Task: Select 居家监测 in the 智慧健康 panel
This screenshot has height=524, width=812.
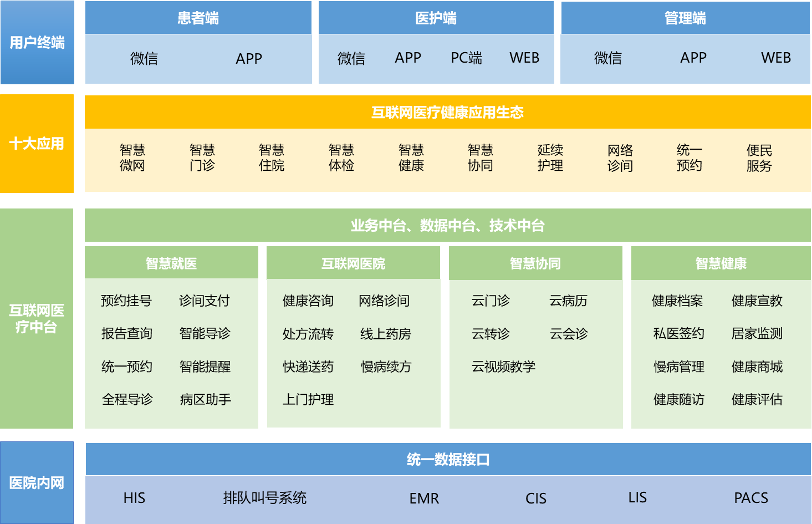Action: (757, 334)
